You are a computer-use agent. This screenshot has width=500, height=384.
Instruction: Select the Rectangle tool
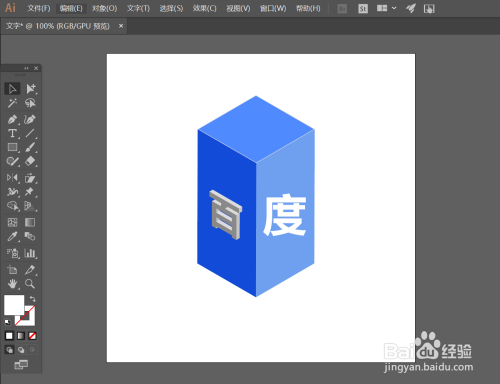12,147
